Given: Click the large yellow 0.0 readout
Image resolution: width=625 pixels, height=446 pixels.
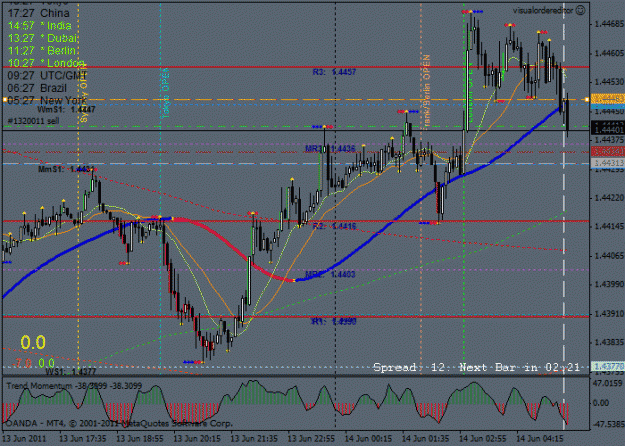Looking at the screenshot, I should [x=33, y=342].
